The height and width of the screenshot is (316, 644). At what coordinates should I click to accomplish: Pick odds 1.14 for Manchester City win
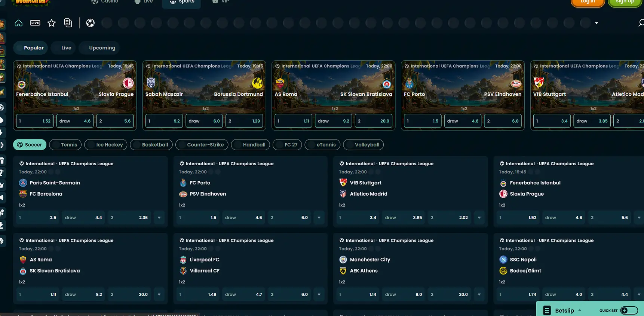tap(358, 295)
